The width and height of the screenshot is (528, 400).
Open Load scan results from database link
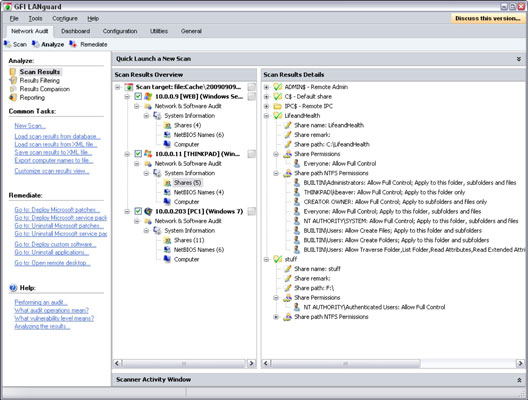pos(57,136)
